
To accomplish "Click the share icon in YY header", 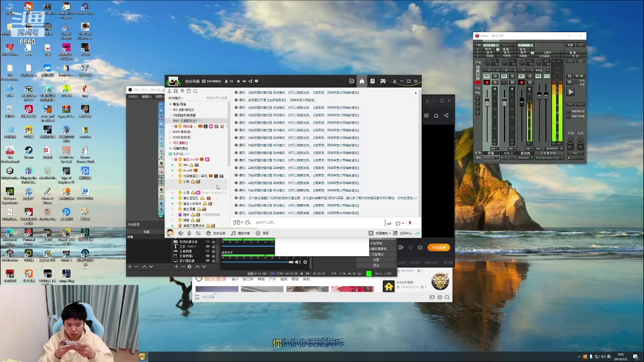I will tap(251, 81).
